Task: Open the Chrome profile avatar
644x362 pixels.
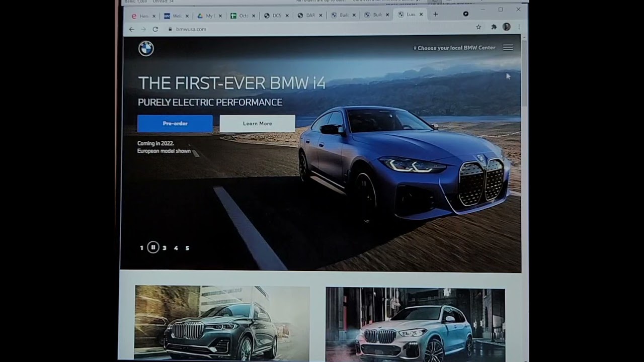Action: [x=506, y=27]
